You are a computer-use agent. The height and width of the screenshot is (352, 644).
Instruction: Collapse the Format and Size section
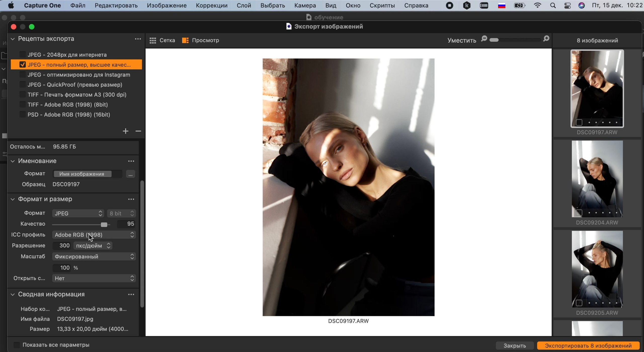[x=13, y=199]
